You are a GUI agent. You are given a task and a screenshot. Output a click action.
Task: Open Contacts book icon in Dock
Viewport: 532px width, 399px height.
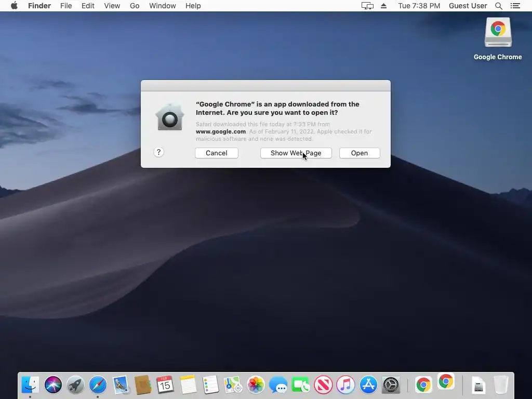point(143,385)
